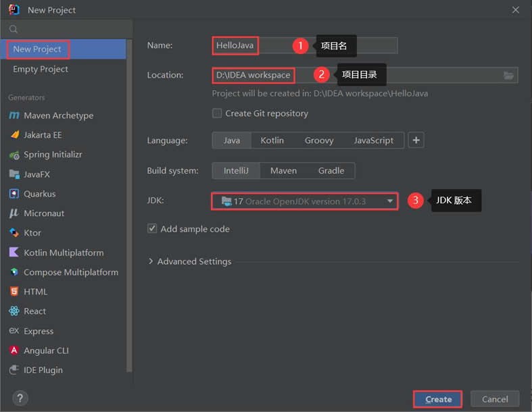Click the Compose Multiplatform icon
The image size is (532, 412).
(x=14, y=272)
